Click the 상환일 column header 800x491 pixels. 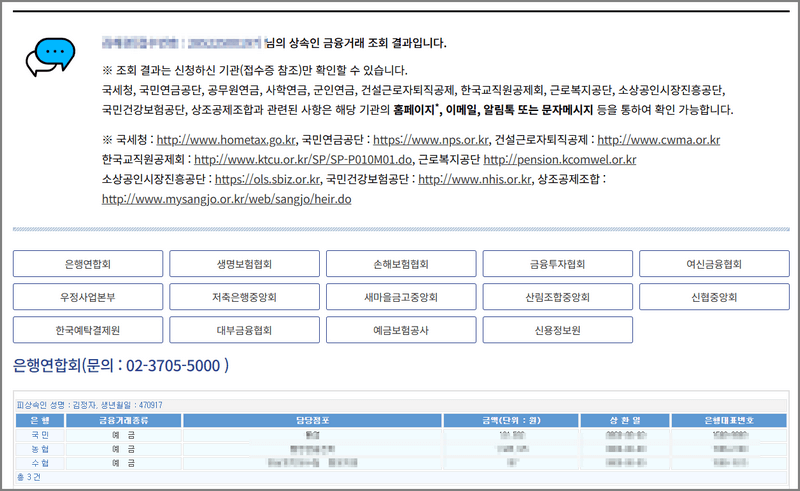(625, 421)
